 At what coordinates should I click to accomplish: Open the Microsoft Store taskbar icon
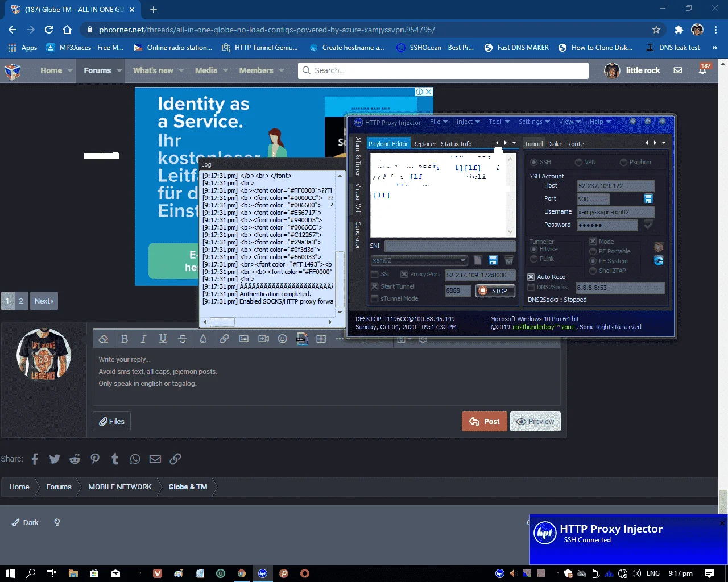click(x=94, y=573)
